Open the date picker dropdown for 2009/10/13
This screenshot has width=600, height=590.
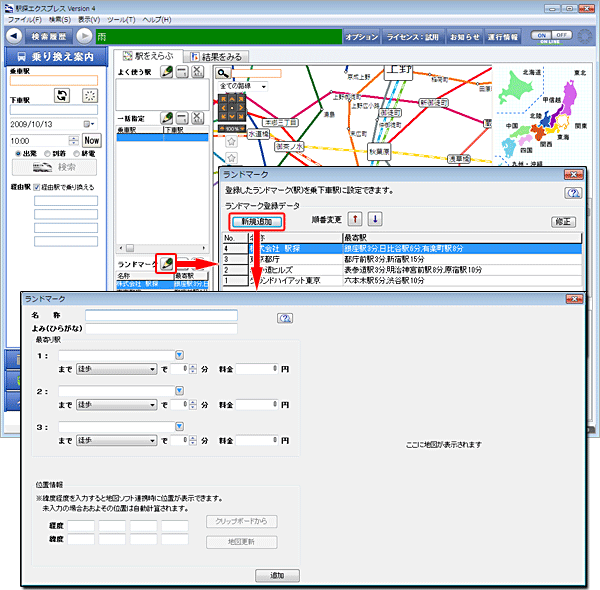(88, 125)
